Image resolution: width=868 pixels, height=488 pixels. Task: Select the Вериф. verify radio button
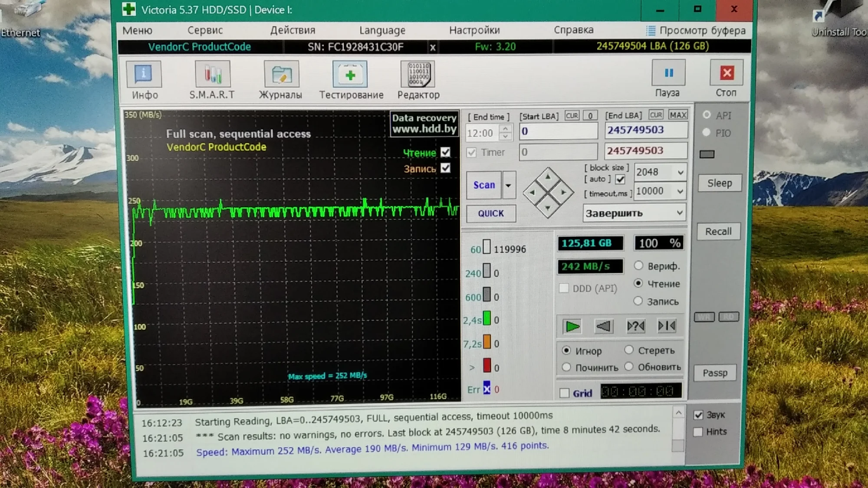[638, 265]
